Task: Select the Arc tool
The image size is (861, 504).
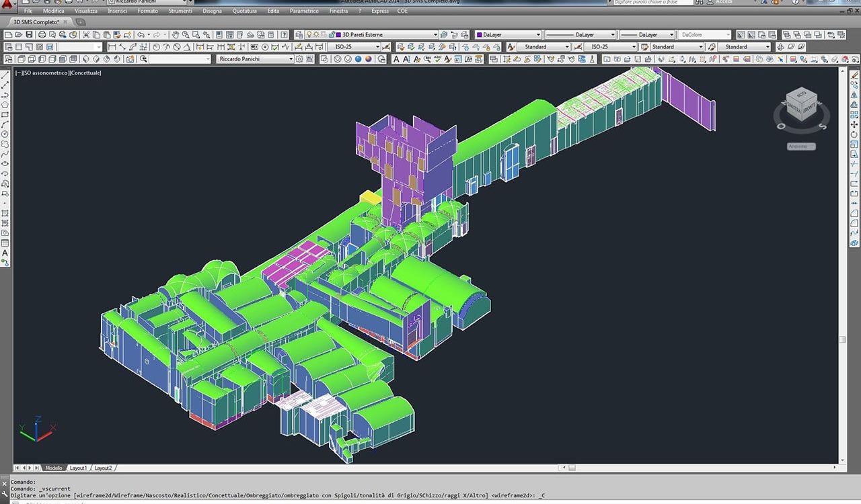Action: [5, 124]
